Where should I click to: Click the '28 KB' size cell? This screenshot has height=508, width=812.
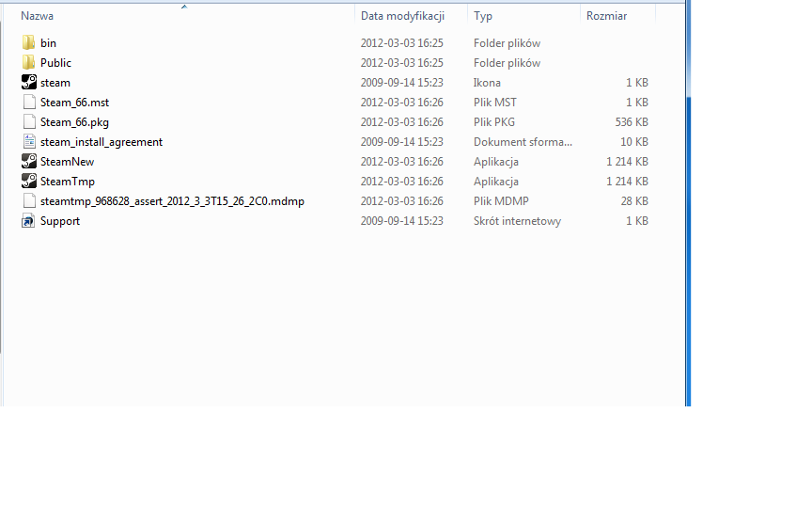point(634,201)
